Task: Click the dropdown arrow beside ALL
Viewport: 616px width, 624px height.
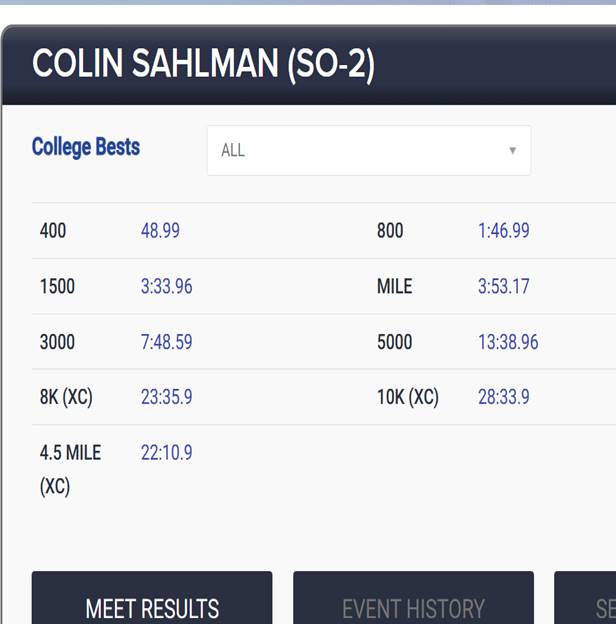Action: point(512,151)
